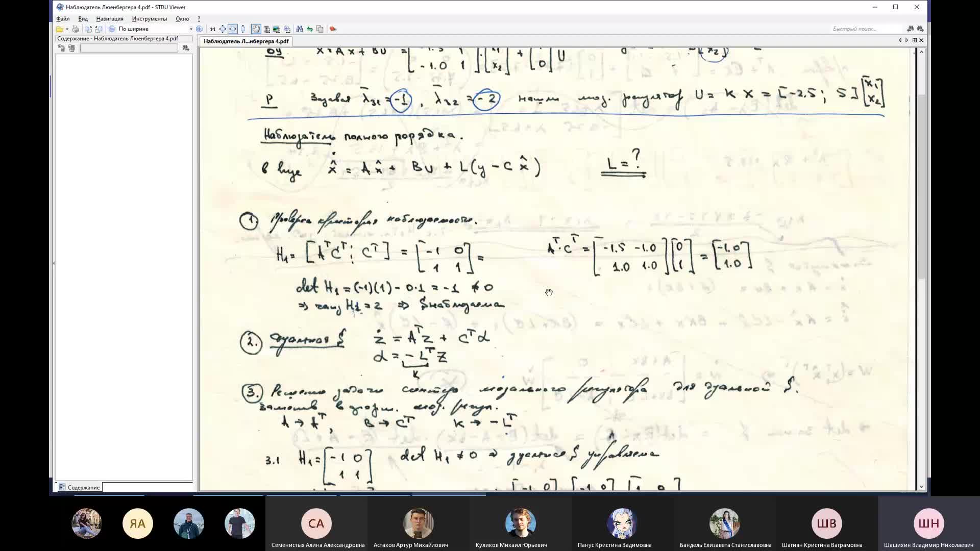The height and width of the screenshot is (551, 980).
Task: Open the Вид menu
Action: click(83, 19)
